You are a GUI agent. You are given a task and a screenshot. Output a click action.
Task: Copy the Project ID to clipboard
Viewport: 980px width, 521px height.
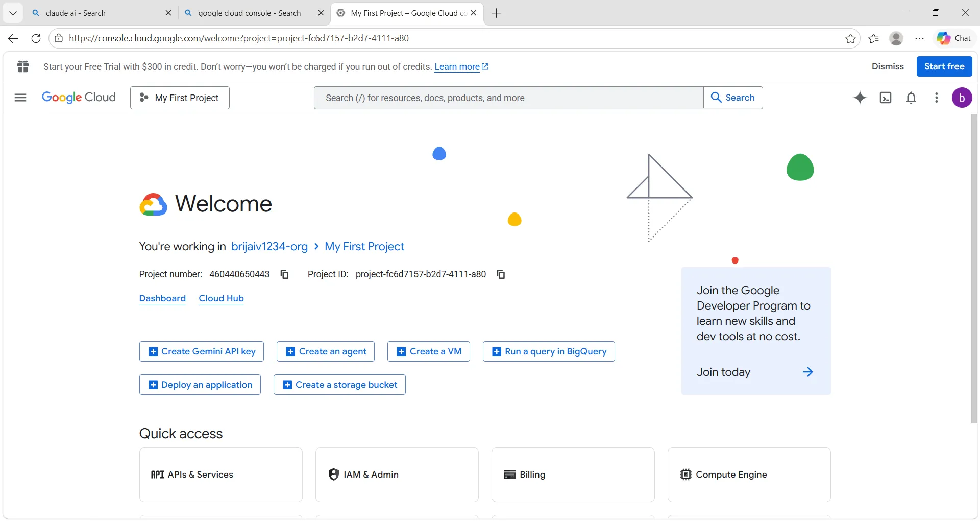pos(501,275)
